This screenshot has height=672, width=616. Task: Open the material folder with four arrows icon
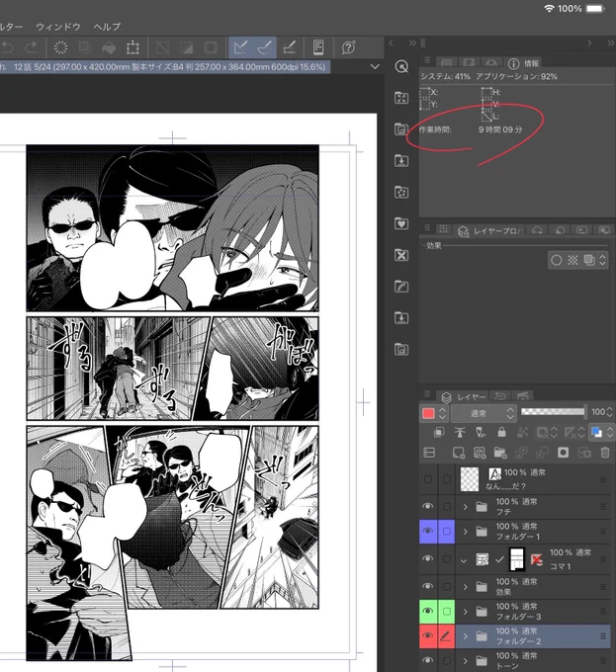[x=401, y=98]
